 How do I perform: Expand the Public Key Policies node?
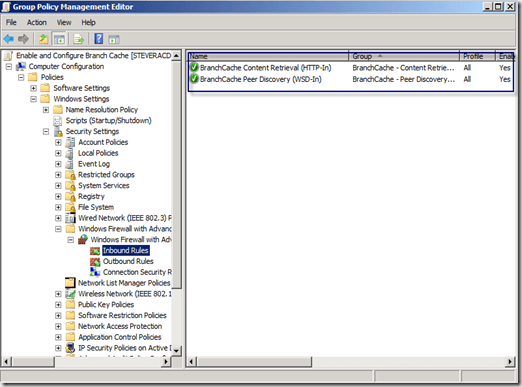tap(58, 305)
